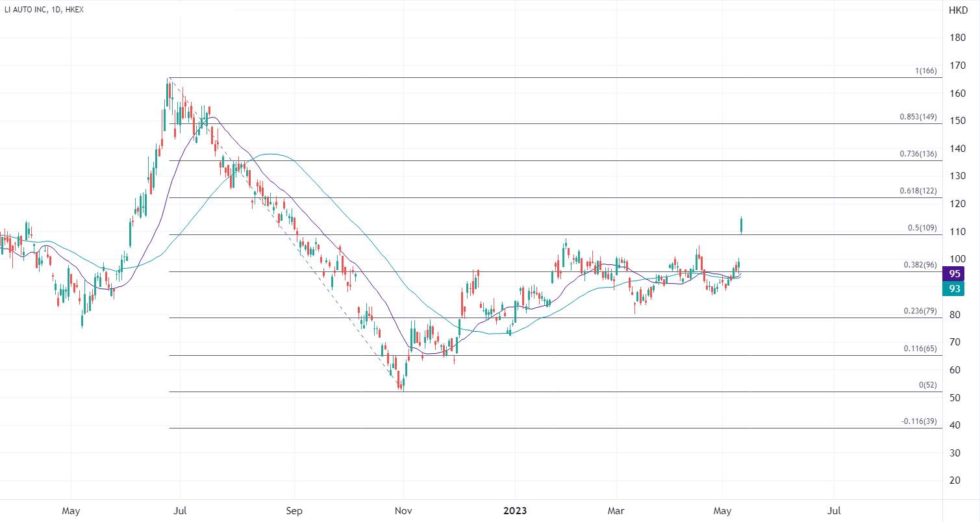Click the 160 price axis label

tap(957, 93)
